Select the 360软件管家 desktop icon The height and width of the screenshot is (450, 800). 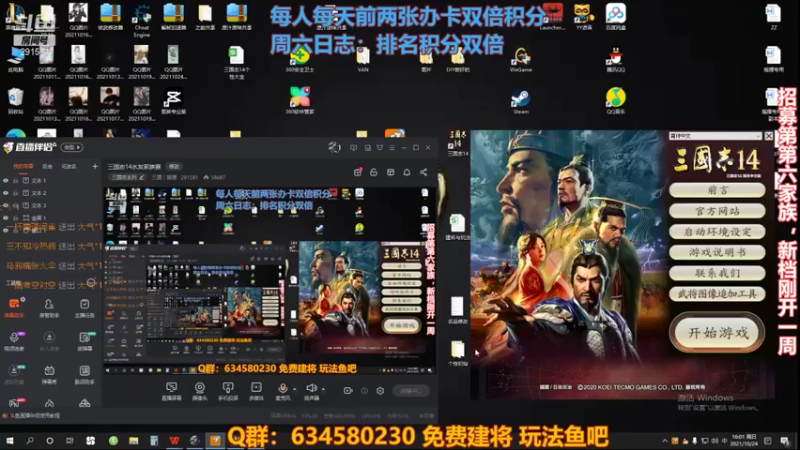tap(300, 101)
